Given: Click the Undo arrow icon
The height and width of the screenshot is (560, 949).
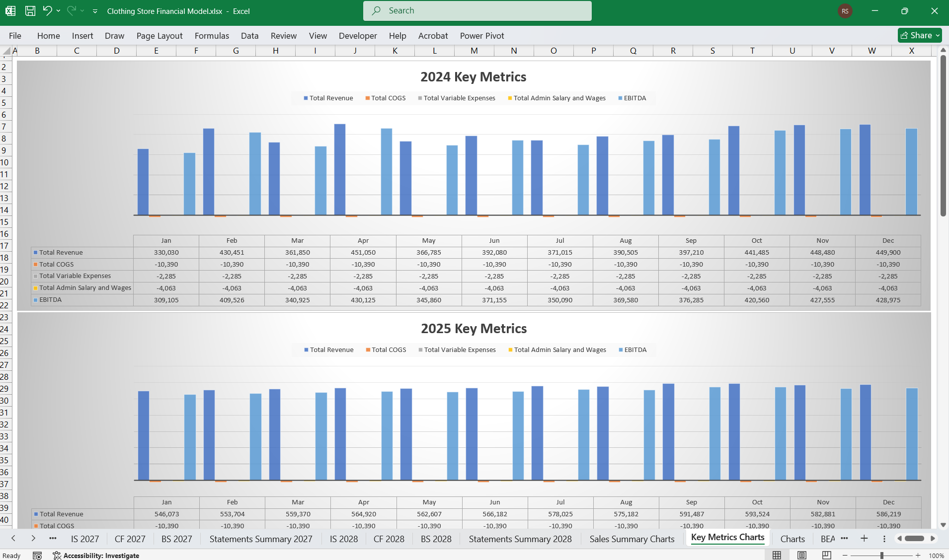Looking at the screenshot, I should (47, 10).
